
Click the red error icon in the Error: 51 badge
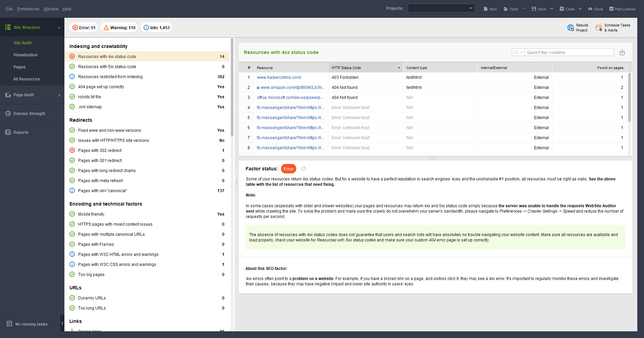pos(75,27)
